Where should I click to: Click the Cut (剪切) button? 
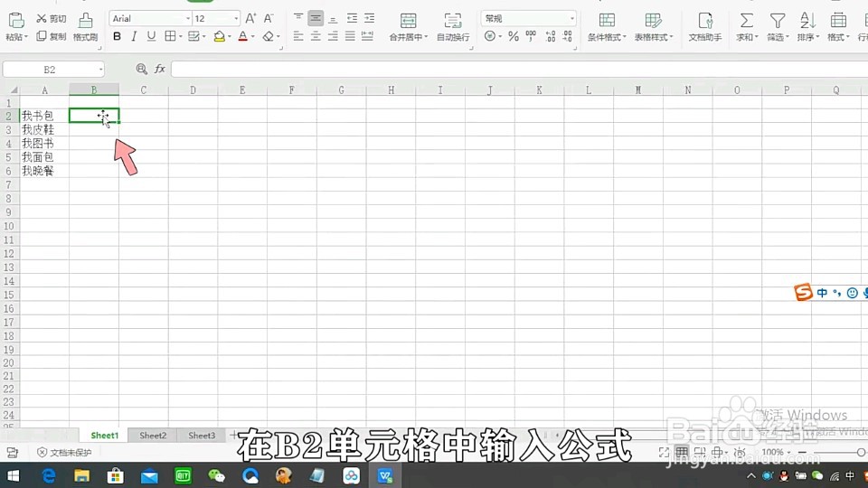click(51, 19)
